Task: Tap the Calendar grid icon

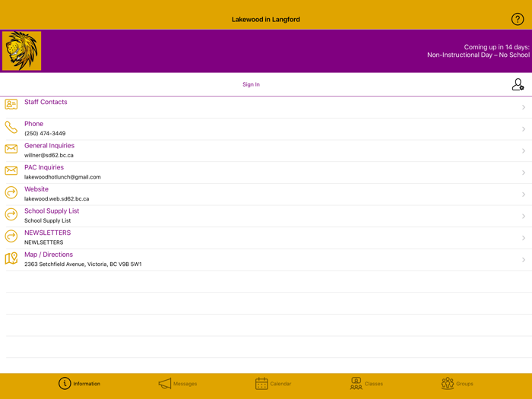Action: tap(261, 383)
